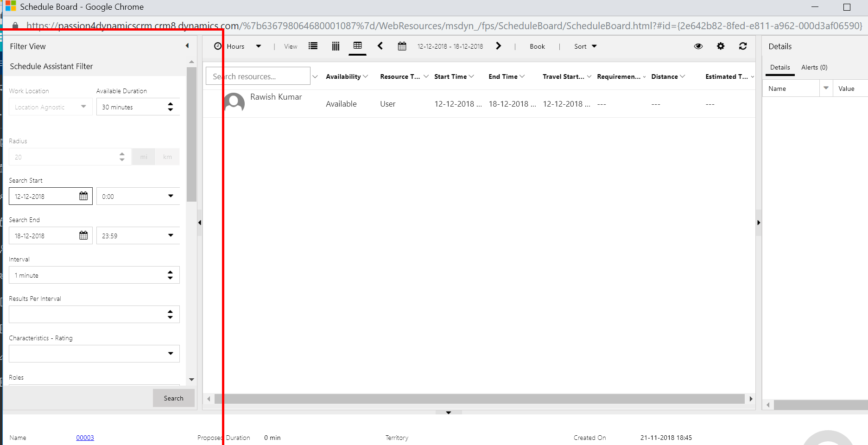Open the 00003 record link

coord(85,438)
